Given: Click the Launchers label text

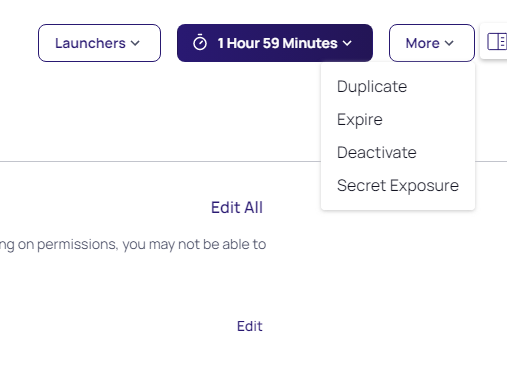Looking at the screenshot, I should coord(90,43).
